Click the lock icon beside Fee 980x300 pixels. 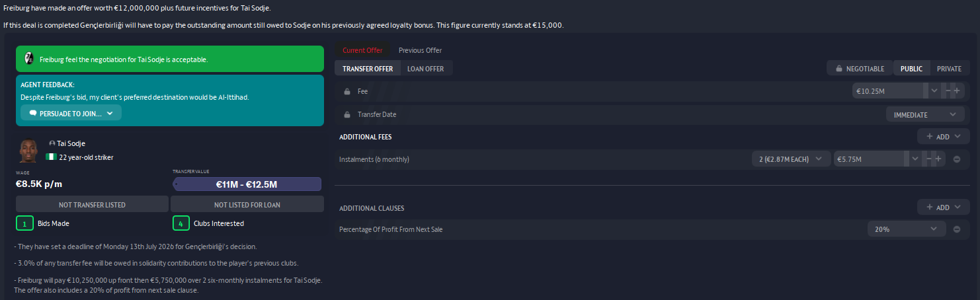(x=347, y=91)
